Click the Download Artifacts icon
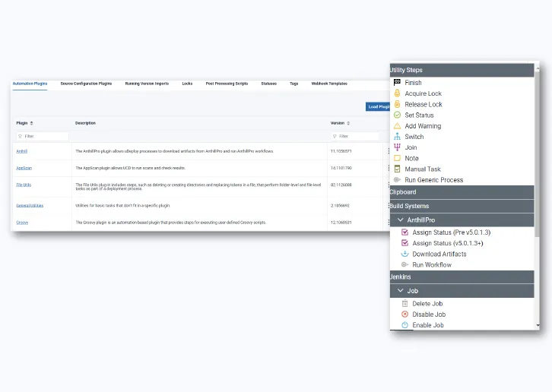The image size is (552, 392). click(404, 254)
